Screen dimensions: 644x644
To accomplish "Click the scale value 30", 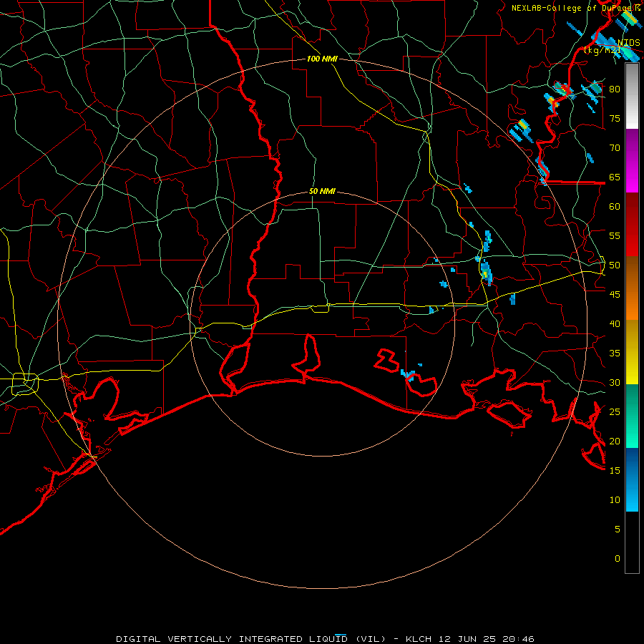I will 615,382.
